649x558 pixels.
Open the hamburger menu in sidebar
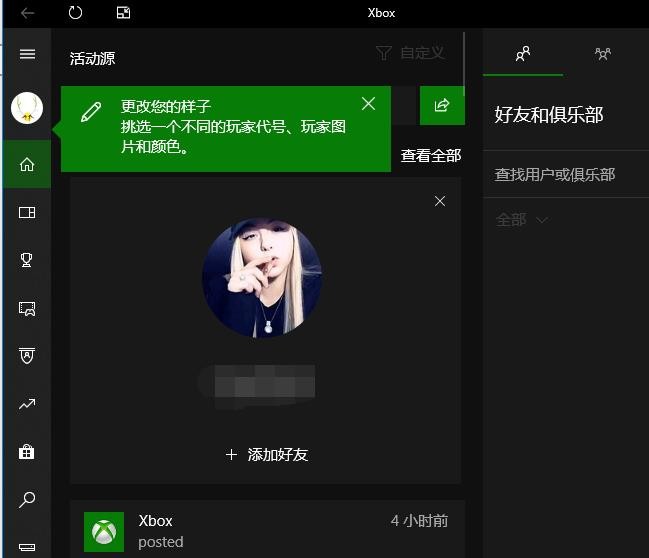pyautogui.click(x=27, y=54)
